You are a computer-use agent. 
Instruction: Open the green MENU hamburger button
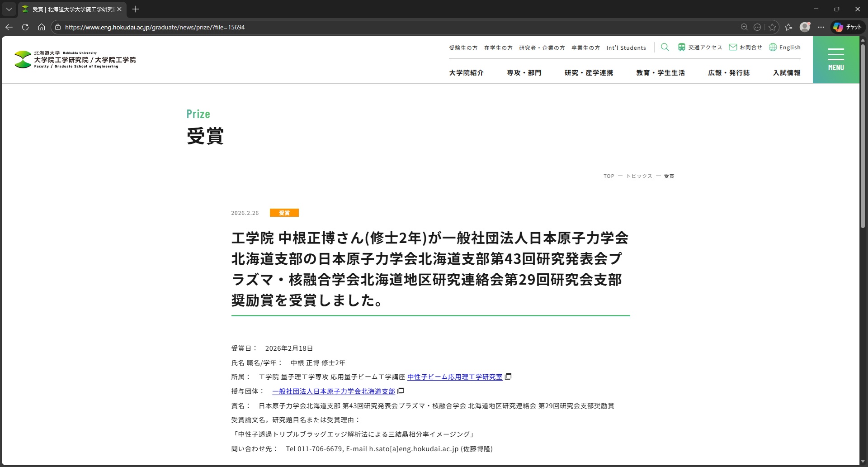pos(835,60)
